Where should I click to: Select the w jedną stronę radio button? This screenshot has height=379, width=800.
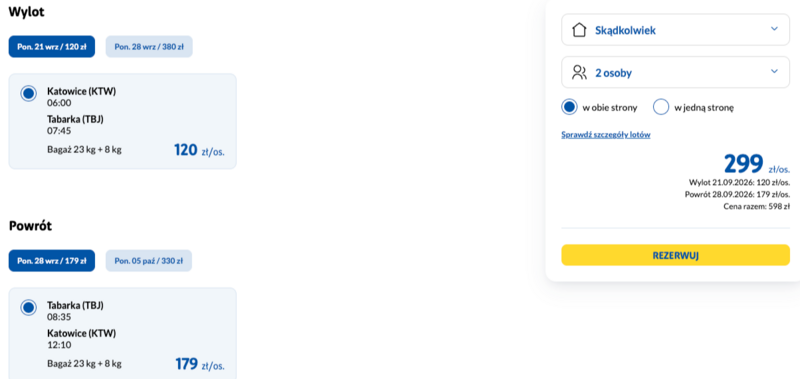point(661,107)
